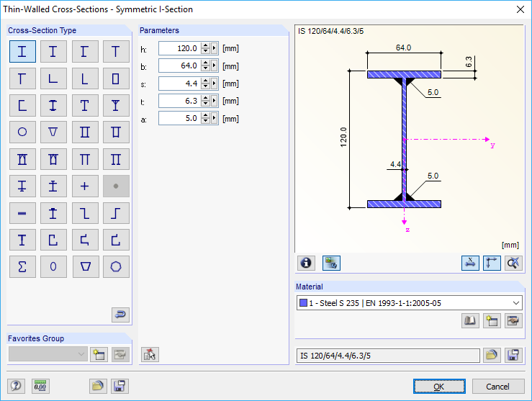Click into the s field showing 4.4
The height and width of the screenshot is (401, 532).
[x=180, y=83]
